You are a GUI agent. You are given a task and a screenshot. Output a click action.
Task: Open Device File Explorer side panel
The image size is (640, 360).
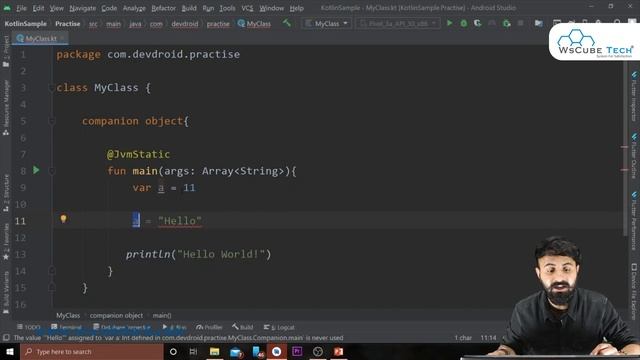[x=634, y=291]
